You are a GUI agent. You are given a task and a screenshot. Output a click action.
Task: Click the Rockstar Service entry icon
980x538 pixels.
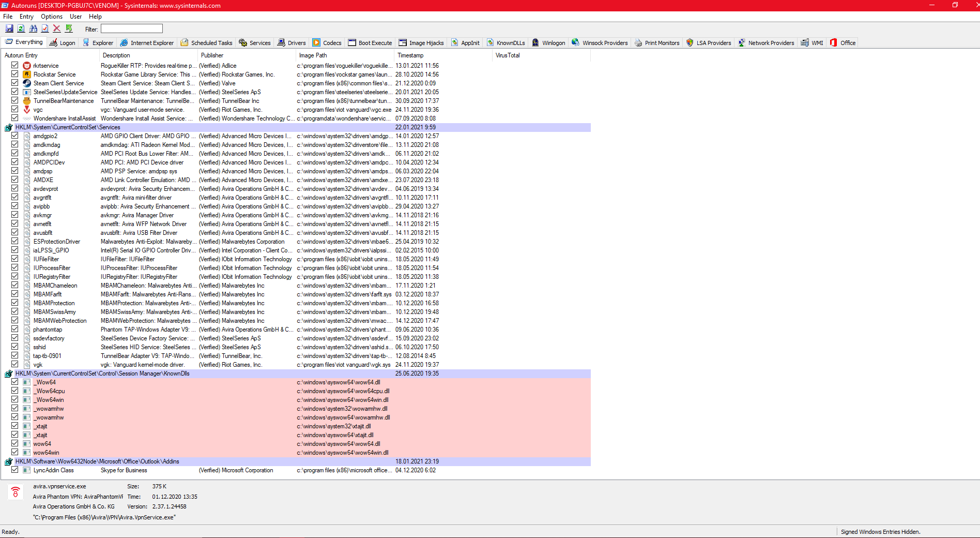point(27,74)
